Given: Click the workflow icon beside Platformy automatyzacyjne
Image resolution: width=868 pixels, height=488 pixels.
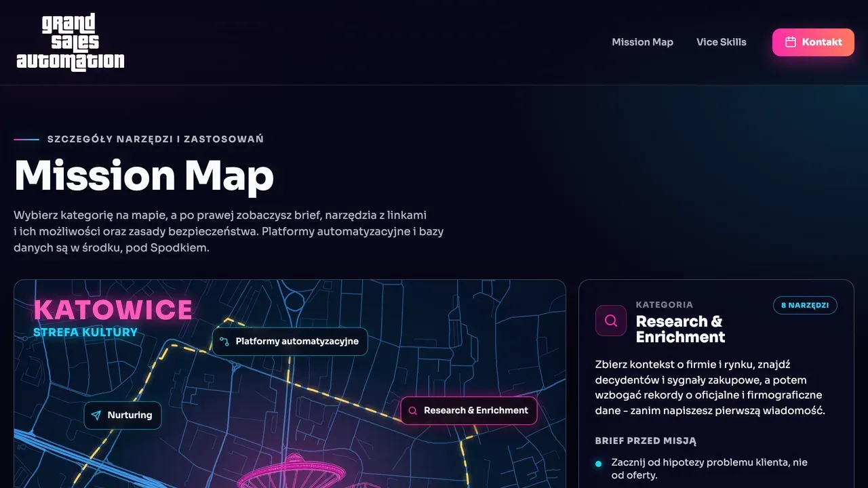Looking at the screenshot, I should click(224, 342).
